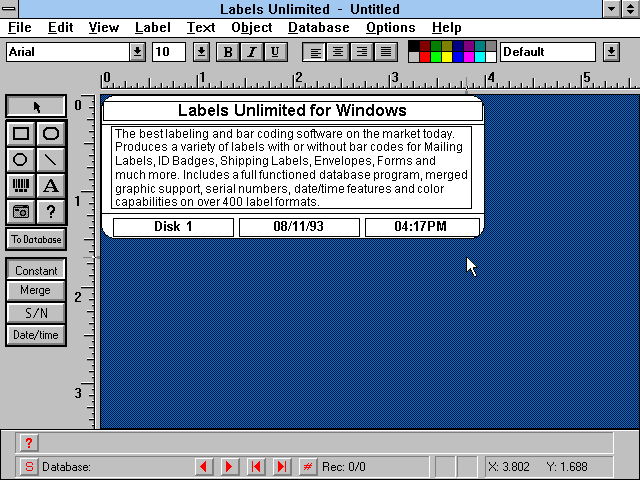Viewport: 640px width, 480px height.
Task: Open the View menu
Action: [104, 27]
